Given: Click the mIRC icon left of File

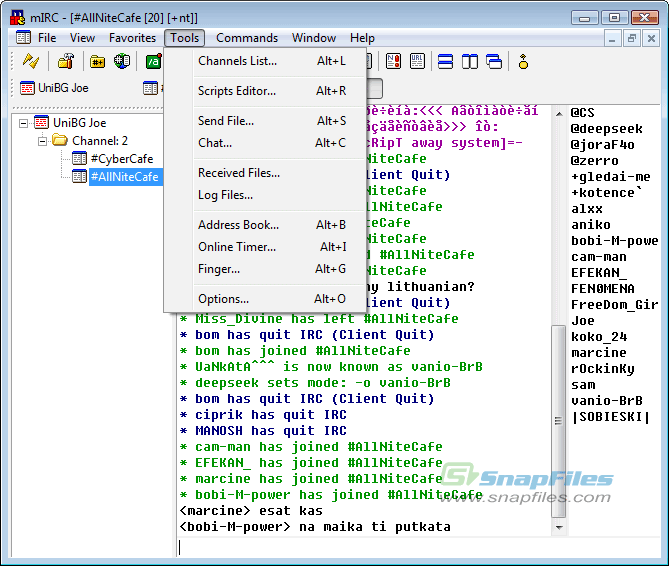Looking at the screenshot, I should [22, 38].
